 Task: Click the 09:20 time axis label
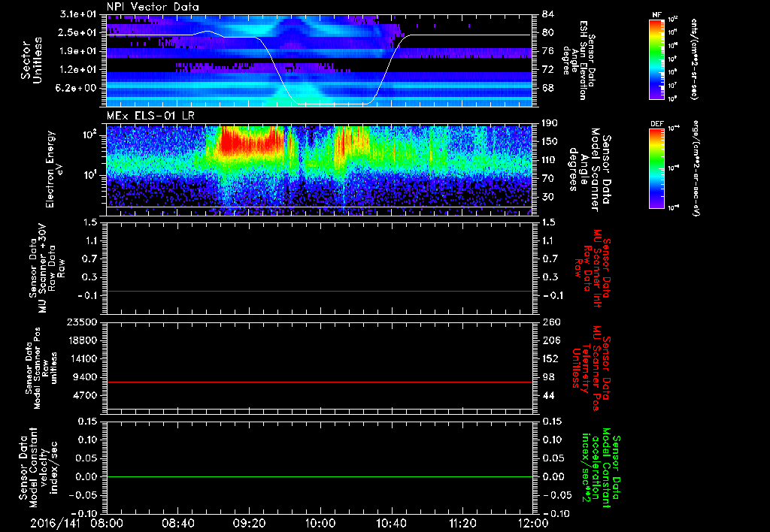click(x=249, y=523)
